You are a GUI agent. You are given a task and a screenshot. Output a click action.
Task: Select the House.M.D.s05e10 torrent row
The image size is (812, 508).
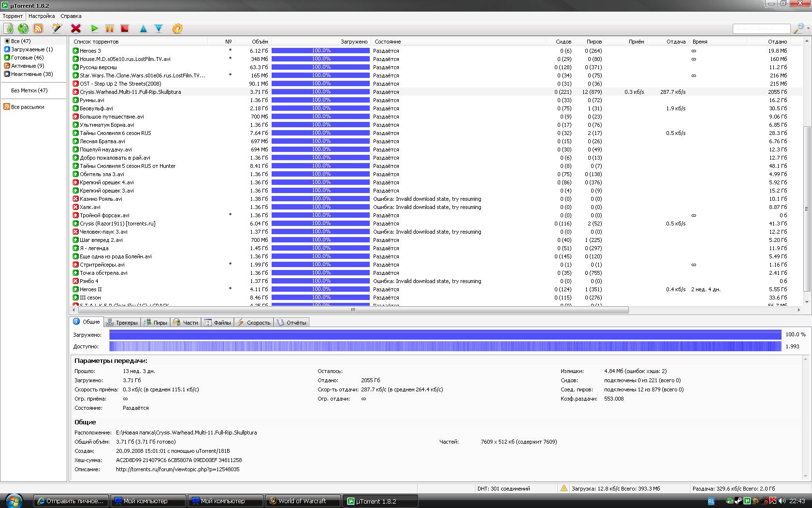(436, 59)
